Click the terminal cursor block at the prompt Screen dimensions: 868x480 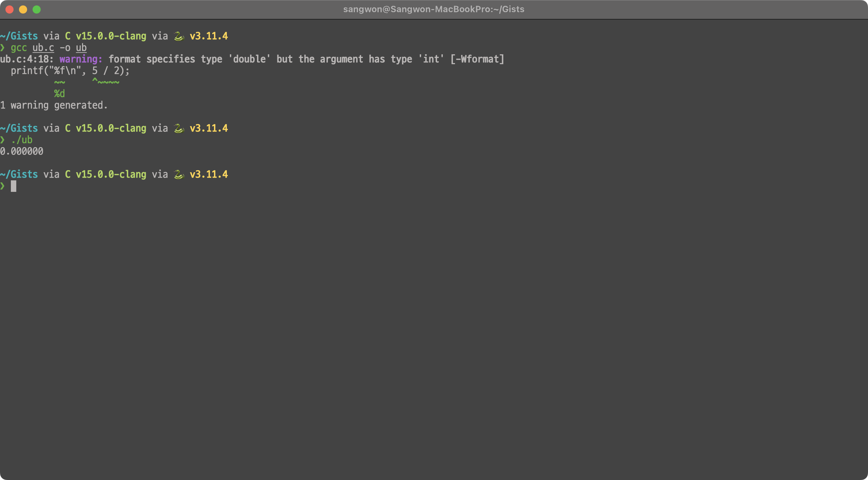pos(14,186)
